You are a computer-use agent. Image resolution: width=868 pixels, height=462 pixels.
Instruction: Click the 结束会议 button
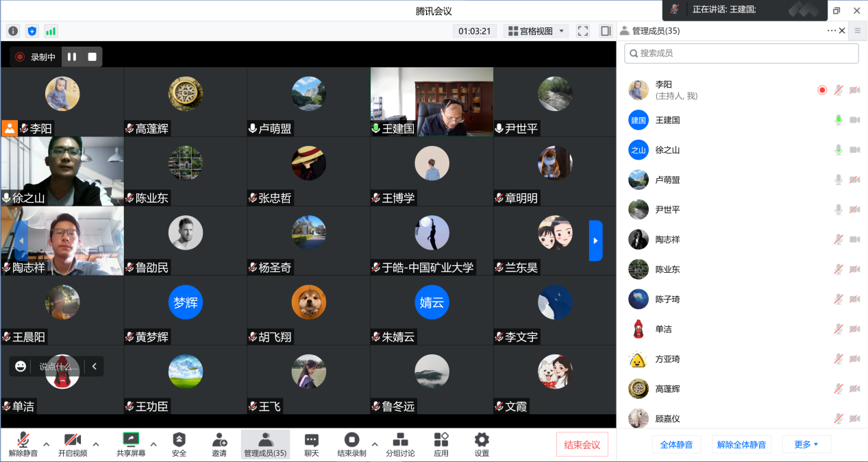(582, 444)
